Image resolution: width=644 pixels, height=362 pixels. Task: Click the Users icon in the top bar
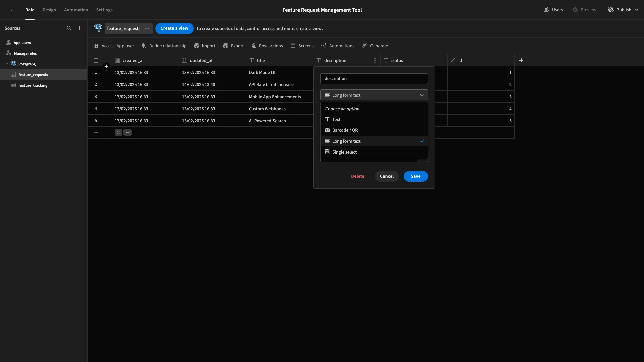click(547, 10)
